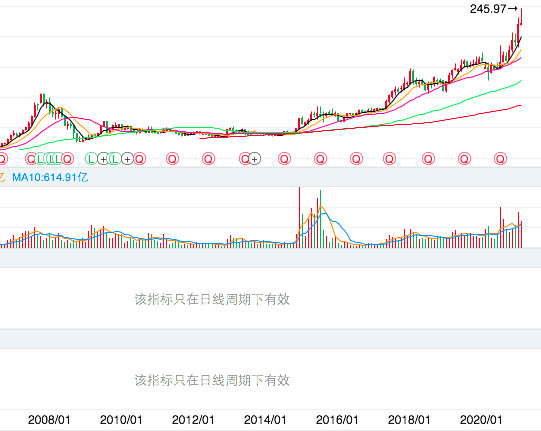This screenshot has width=541, height=431.
Task: Click the red Q marker just after 2016/01
Action: (356, 159)
